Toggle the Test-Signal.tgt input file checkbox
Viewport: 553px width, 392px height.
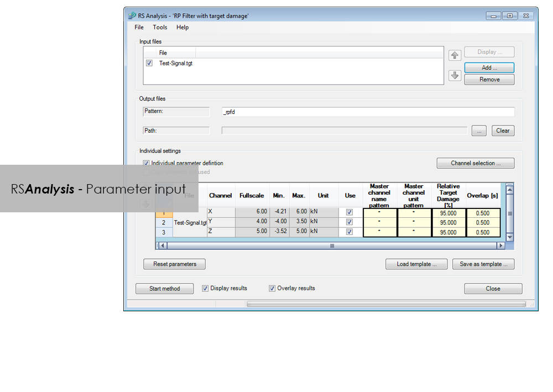149,64
